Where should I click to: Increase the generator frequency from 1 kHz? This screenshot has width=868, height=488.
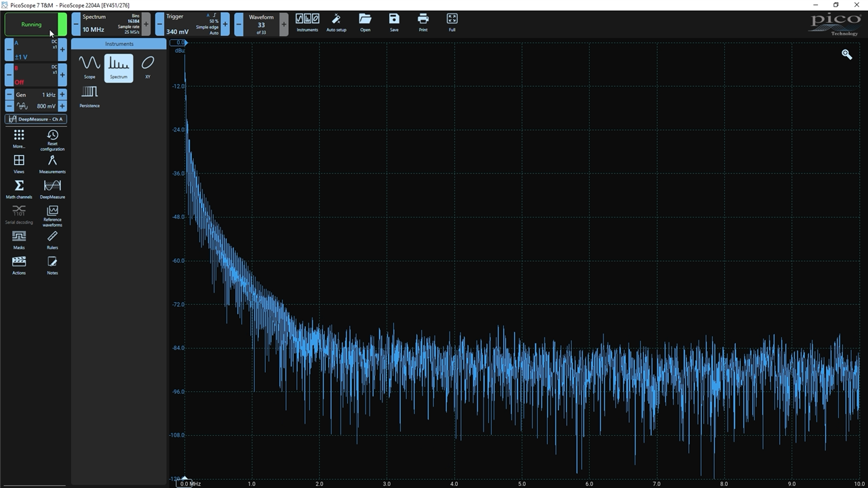tap(62, 95)
